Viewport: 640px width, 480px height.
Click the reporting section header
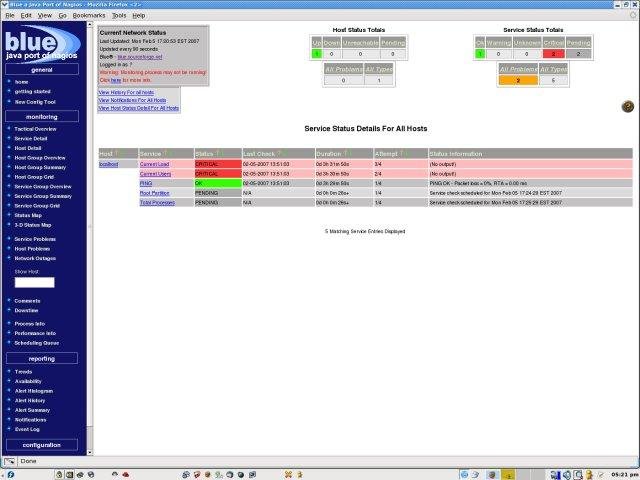pos(42,358)
